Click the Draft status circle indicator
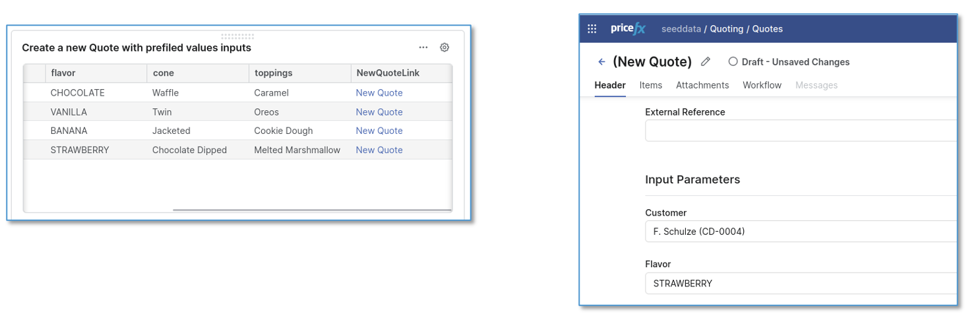 [x=733, y=61]
